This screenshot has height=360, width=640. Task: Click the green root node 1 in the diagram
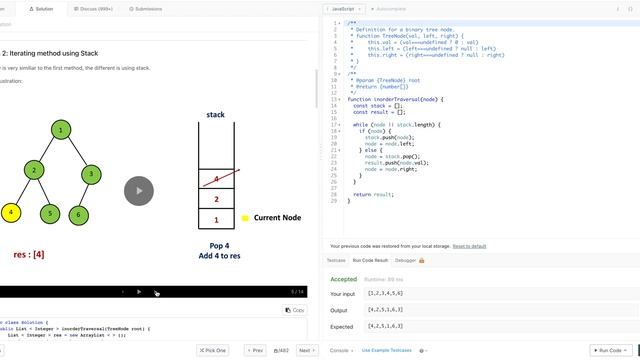61,130
